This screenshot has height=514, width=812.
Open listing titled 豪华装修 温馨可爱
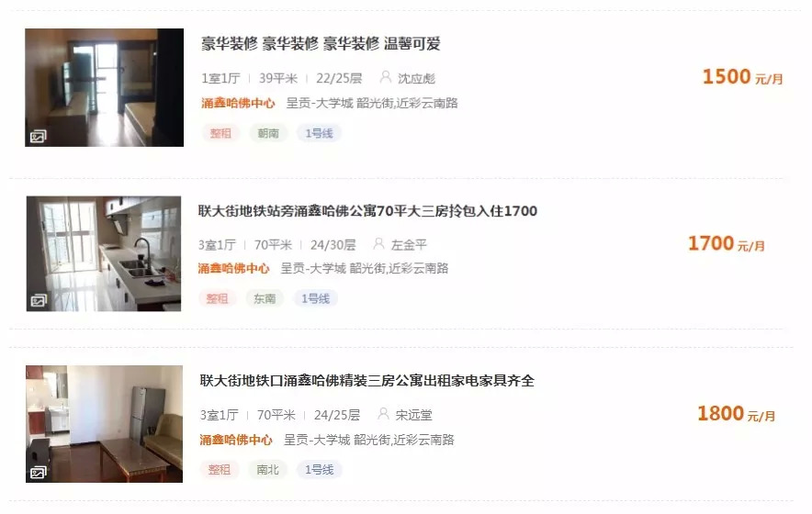tap(321, 43)
